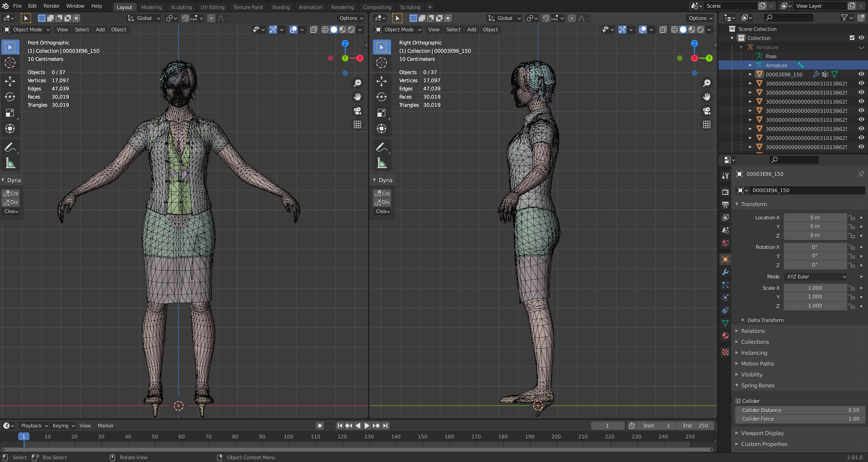Toggle camera view in left viewport
The width and height of the screenshot is (868, 462).
[x=357, y=111]
